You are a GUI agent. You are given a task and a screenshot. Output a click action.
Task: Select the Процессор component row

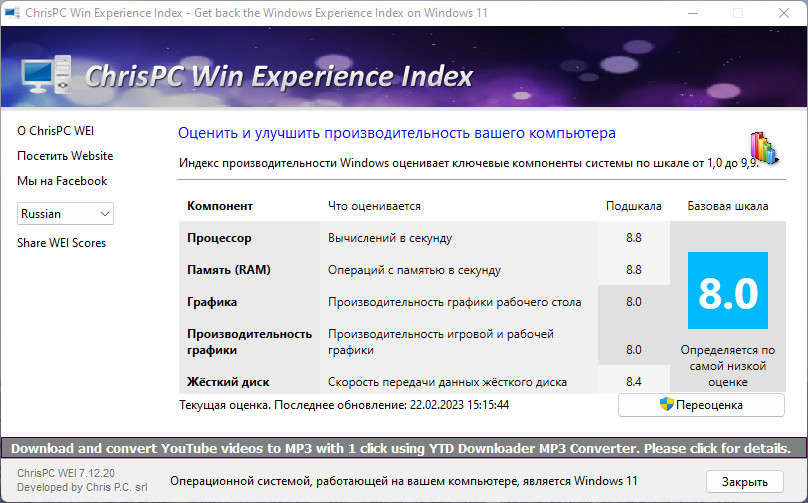click(x=219, y=238)
